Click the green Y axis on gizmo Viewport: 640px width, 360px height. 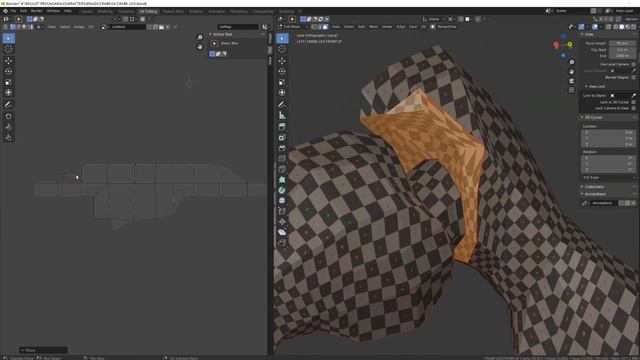569,44
